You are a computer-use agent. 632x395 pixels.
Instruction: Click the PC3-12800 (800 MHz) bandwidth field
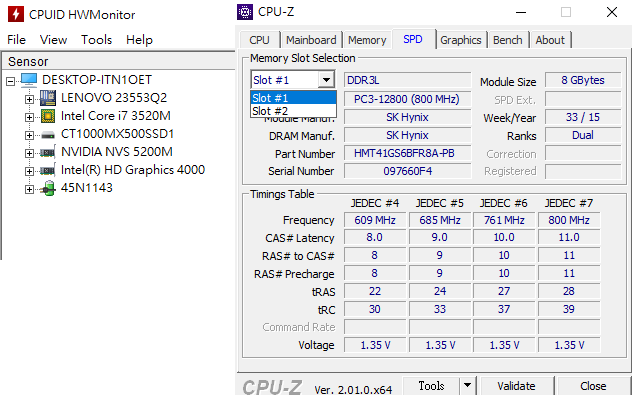(407, 99)
